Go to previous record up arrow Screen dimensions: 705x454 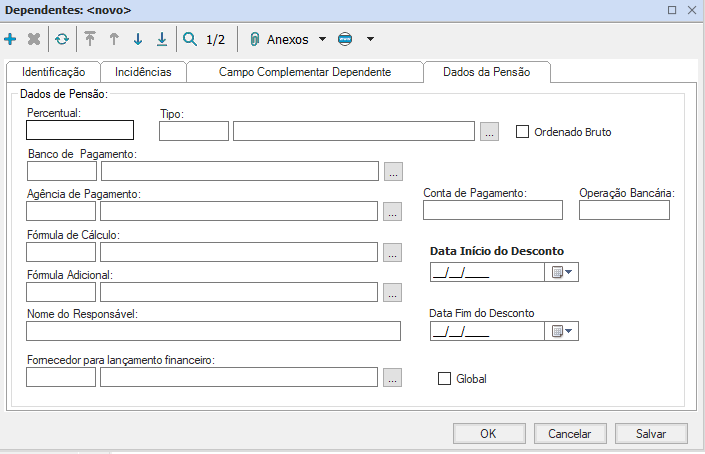(114, 40)
